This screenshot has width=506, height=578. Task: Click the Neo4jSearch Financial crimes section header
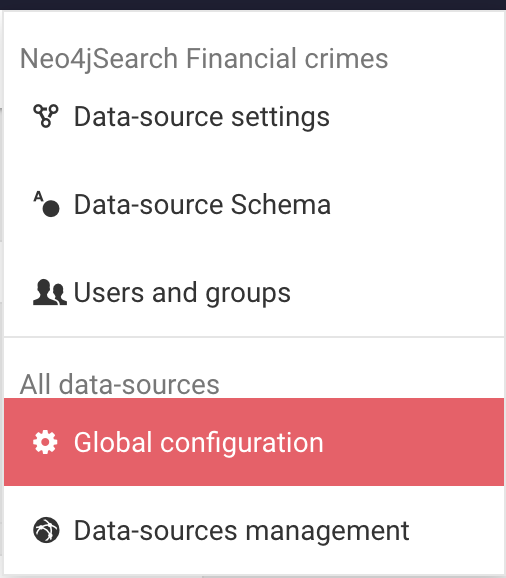pos(204,59)
